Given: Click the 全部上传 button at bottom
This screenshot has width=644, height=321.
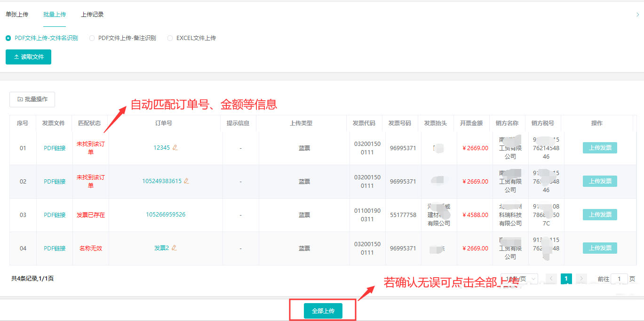Looking at the screenshot, I should 322,310.
